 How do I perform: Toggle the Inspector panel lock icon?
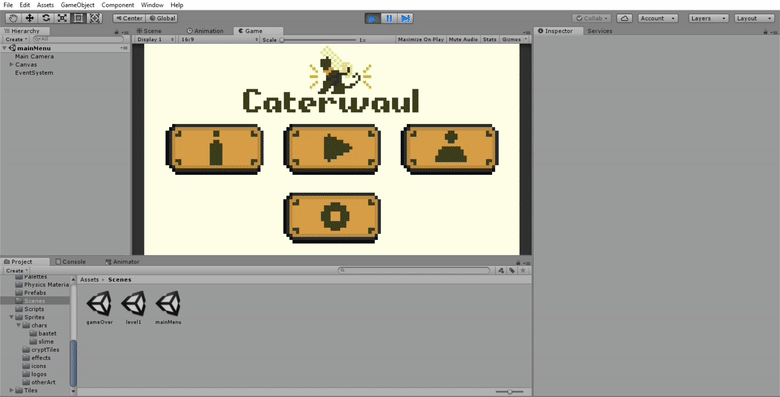765,31
